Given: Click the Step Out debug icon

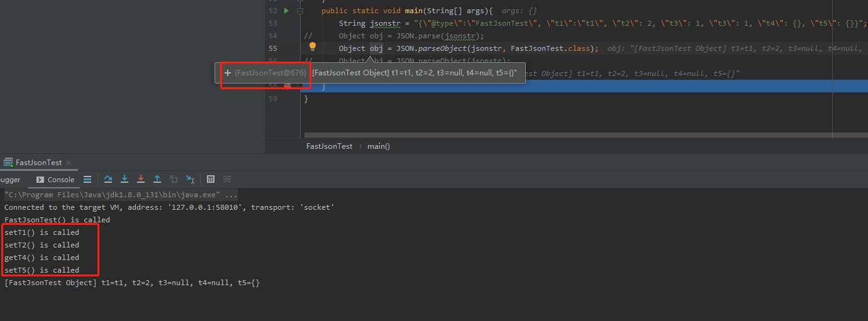Looking at the screenshot, I should 157,179.
